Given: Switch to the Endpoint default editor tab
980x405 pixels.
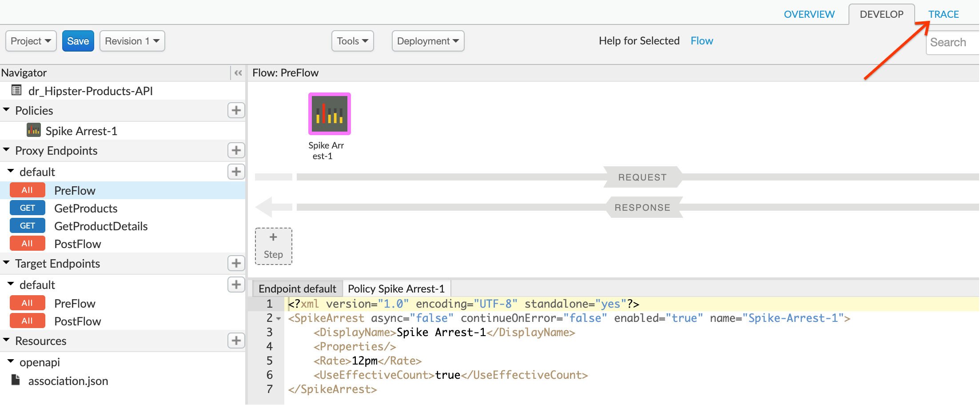Looking at the screenshot, I should [297, 289].
